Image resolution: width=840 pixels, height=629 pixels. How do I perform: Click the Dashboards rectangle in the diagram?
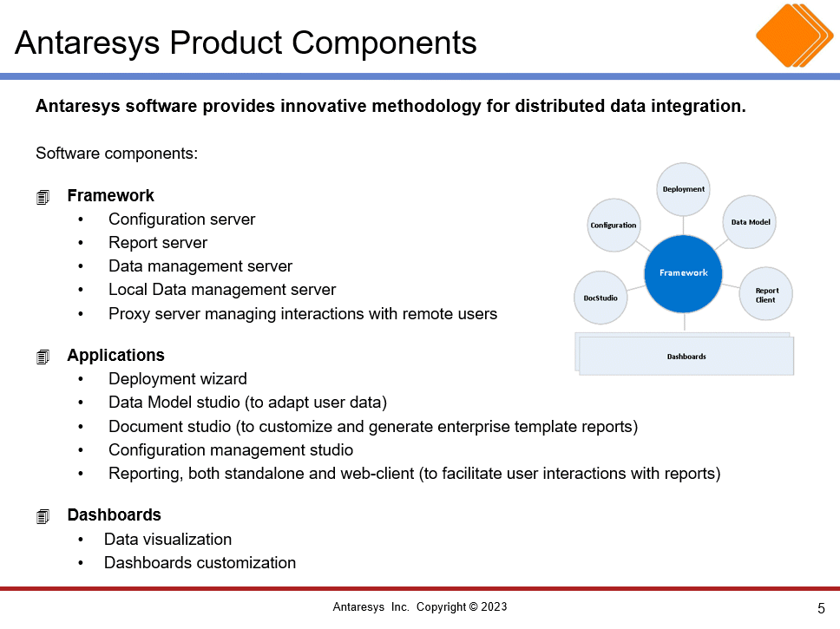pos(685,355)
